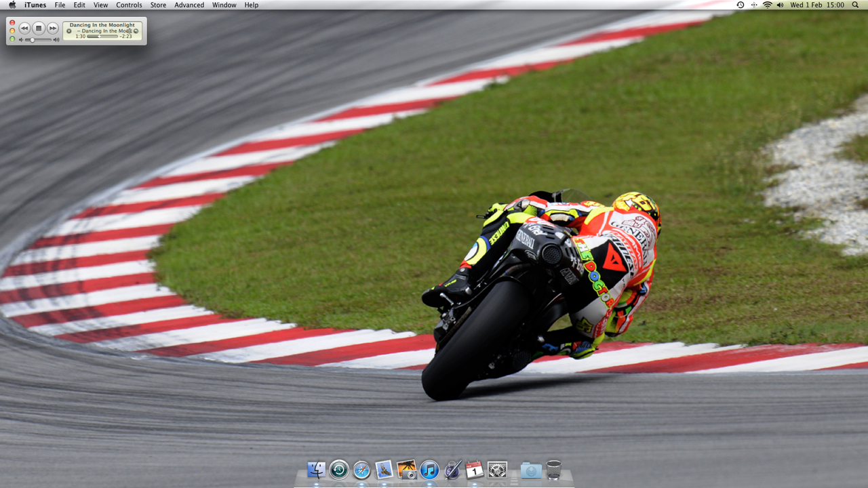Open iCal calendar from the Dock
Image resolution: width=868 pixels, height=488 pixels.
[x=475, y=470]
